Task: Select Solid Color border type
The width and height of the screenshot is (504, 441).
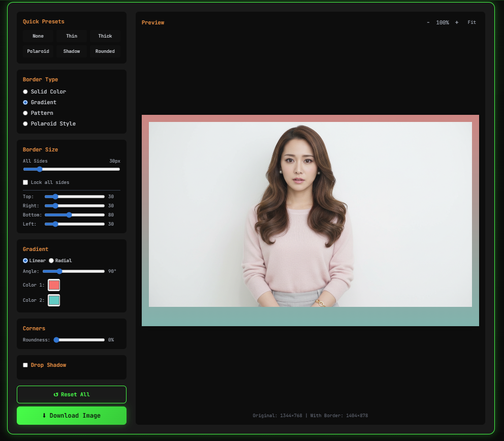Action: pyautogui.click(x=25, y=91)
